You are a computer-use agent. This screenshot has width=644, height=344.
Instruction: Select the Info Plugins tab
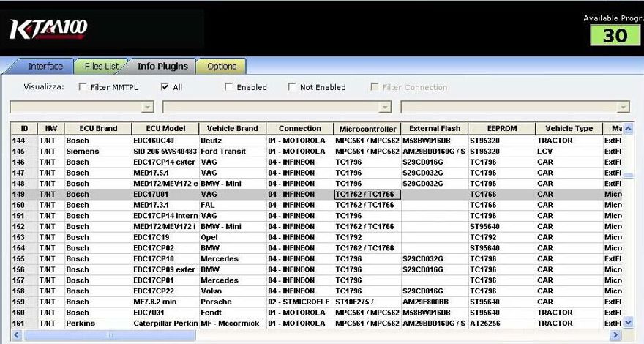pos(162,66)
